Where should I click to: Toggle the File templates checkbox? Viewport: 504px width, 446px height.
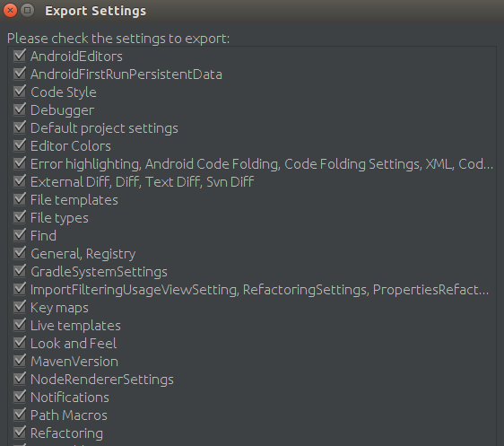[x=20, y=199]
